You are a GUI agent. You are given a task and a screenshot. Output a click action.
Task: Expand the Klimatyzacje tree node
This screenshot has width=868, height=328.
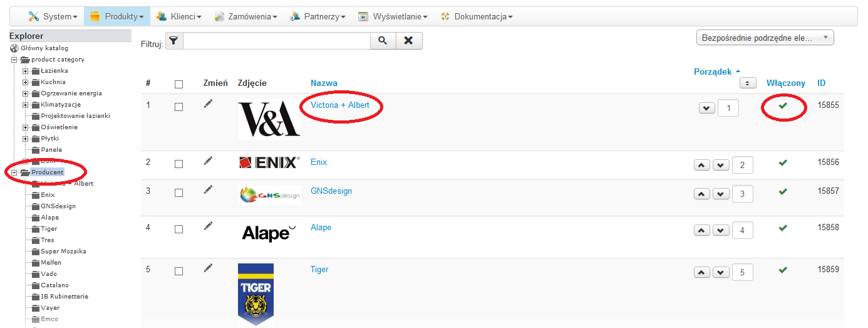(26, 105)
